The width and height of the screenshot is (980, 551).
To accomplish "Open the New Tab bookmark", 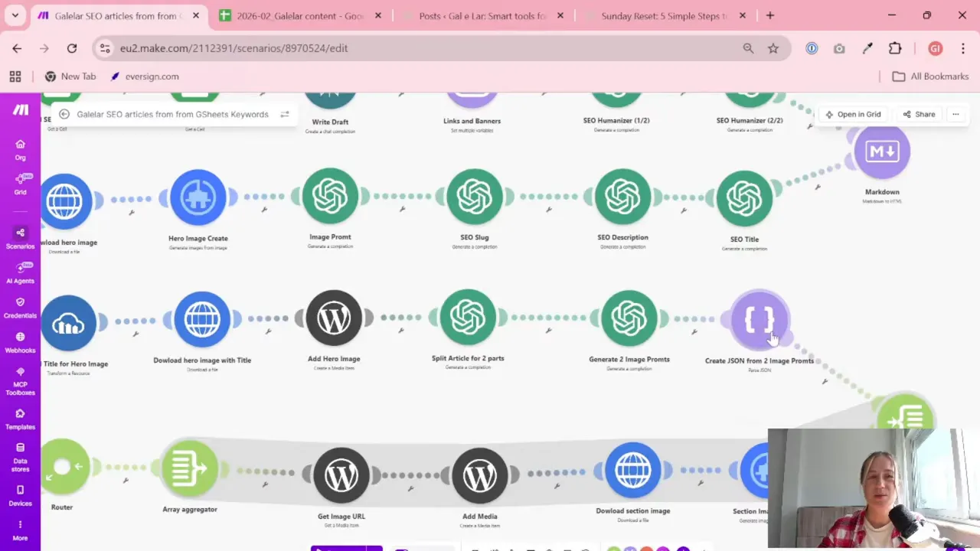I will click(70, 77).
